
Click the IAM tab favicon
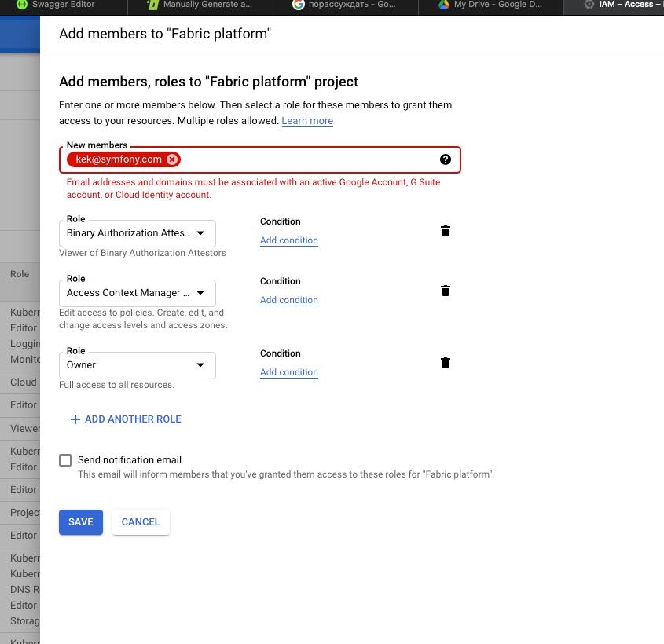click(x=589, y=5)
